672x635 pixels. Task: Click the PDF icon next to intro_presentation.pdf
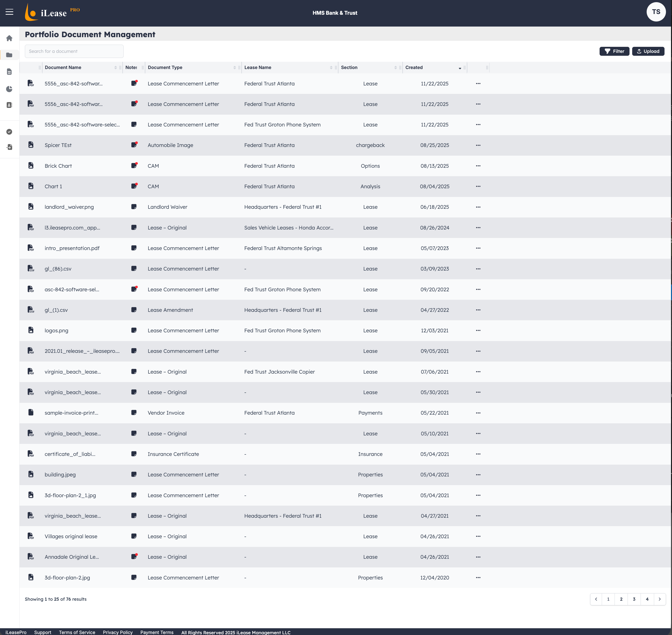point(31,248)
